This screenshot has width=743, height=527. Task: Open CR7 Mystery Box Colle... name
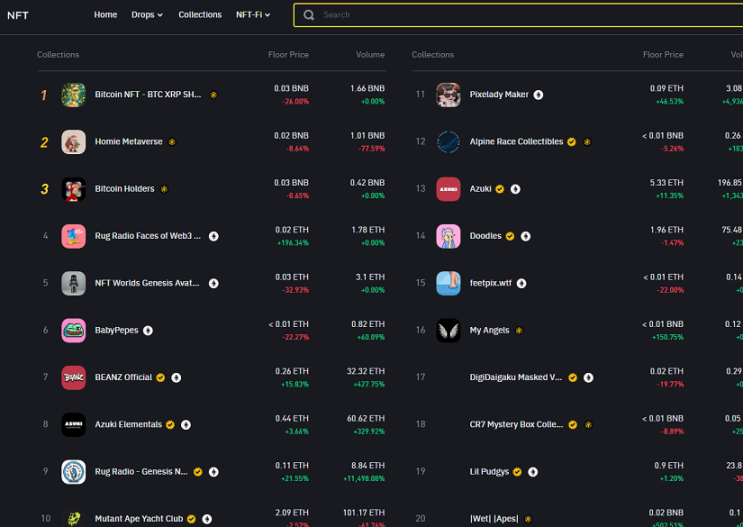pyautogui.click(x=516, y=424)
